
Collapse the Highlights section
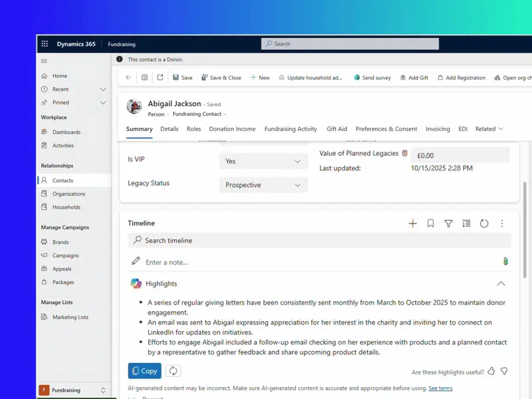pos(501,283)
